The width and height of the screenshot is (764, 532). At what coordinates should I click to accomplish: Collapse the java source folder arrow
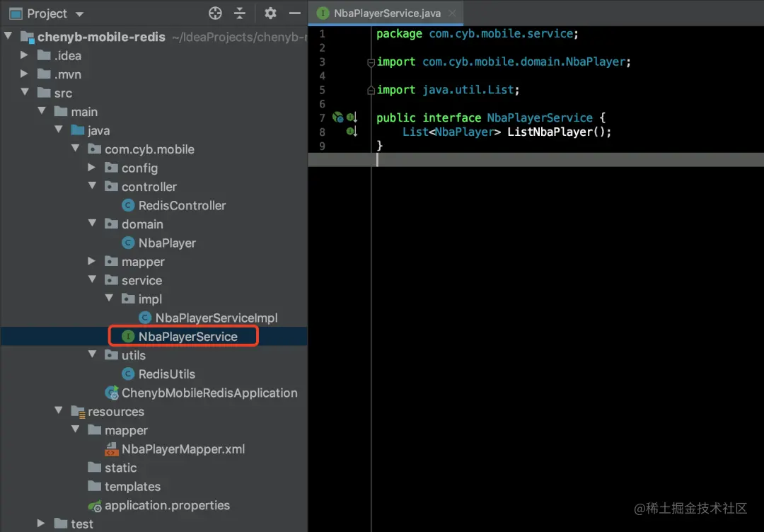(x=59, y=129)
